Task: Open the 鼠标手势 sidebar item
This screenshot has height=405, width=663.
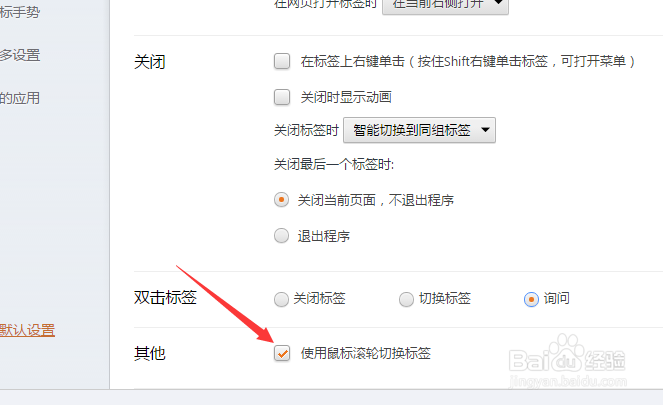Action: 19,12
